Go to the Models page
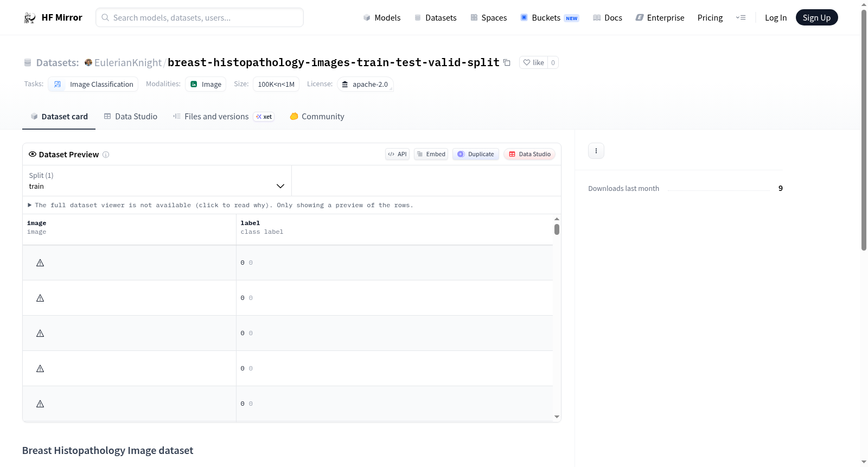Viewport: 868px width, 467px height. click(x=382, y=17)
